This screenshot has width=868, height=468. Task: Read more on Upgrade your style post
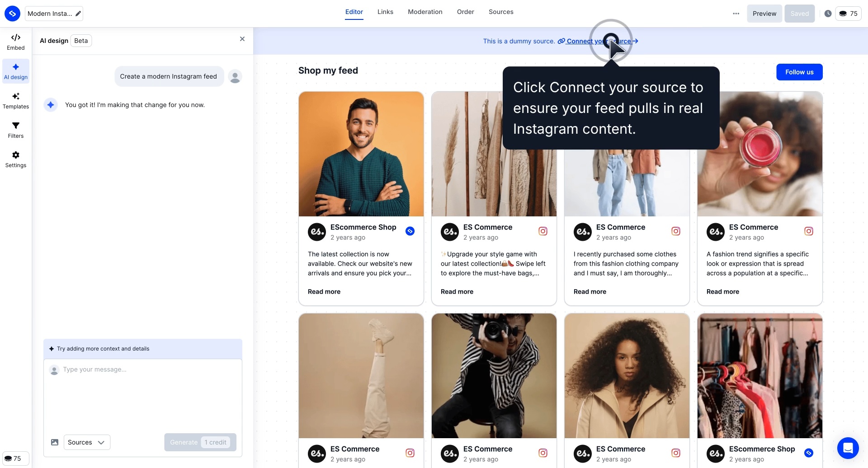[x=457, y=292]
